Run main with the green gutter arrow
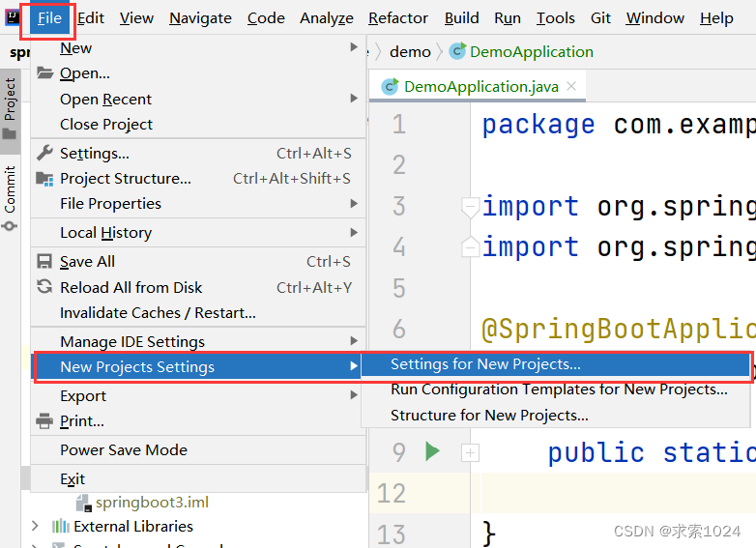Screen dimensions: 756x548 click(432, 451)
